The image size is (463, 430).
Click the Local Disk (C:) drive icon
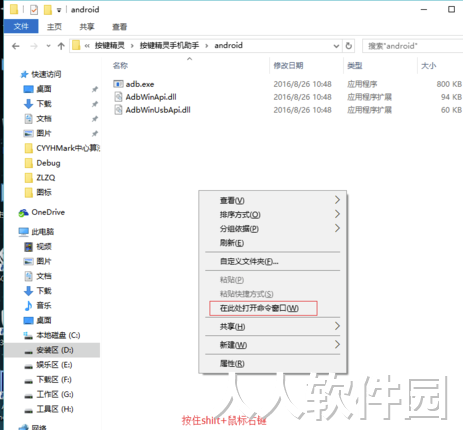pos(28,335)
